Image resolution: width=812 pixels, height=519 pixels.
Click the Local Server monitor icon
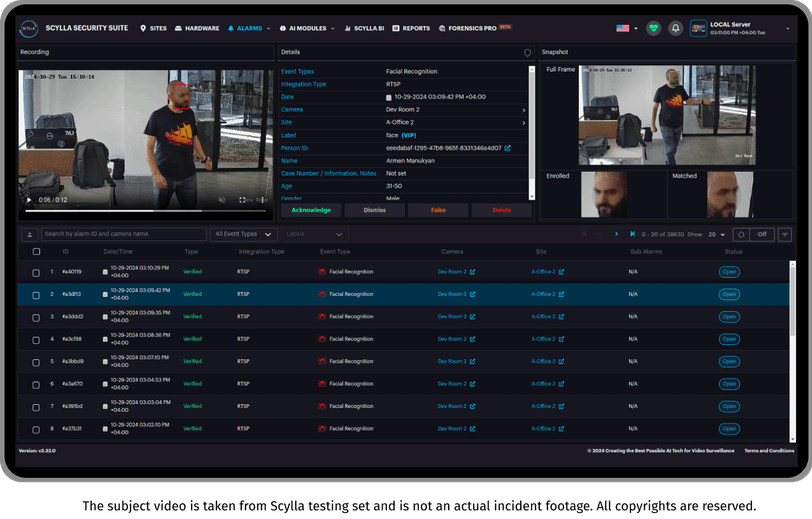point(698,28)
